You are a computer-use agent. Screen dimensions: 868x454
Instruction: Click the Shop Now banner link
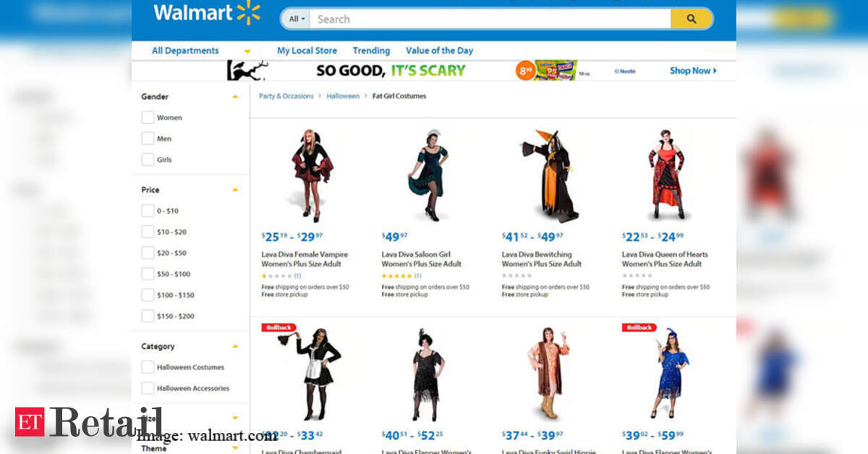693,70
